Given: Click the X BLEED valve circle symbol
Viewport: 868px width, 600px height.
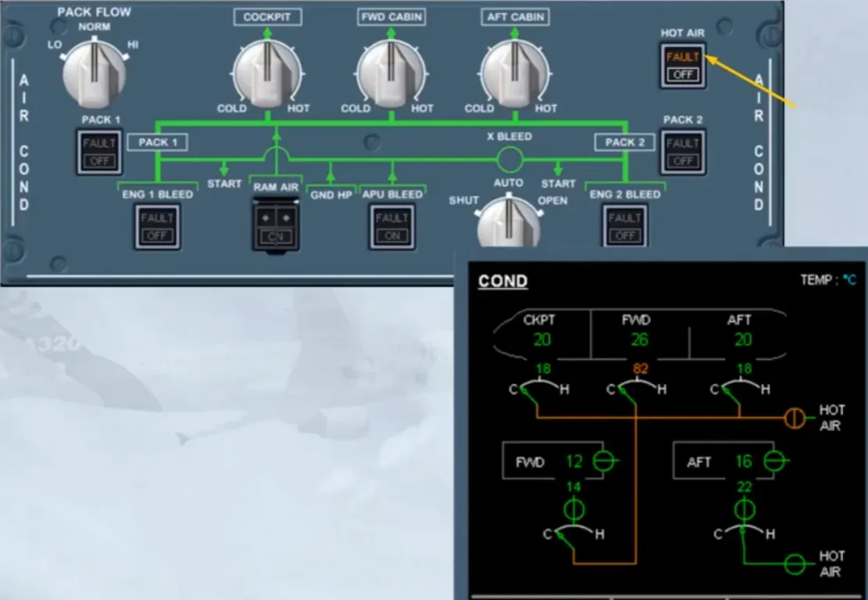Looking at the screenshot, I should [x=510, y=160].
